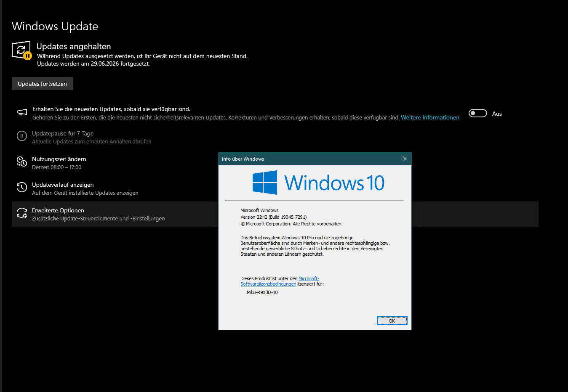
Task: Click the history icon beside Updateverlauf anzeigen
Action: (22, 187)
